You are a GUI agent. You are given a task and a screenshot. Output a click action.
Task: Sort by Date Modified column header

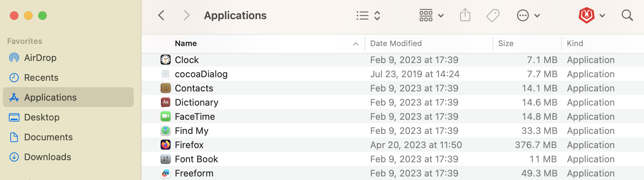pos(396,43)
